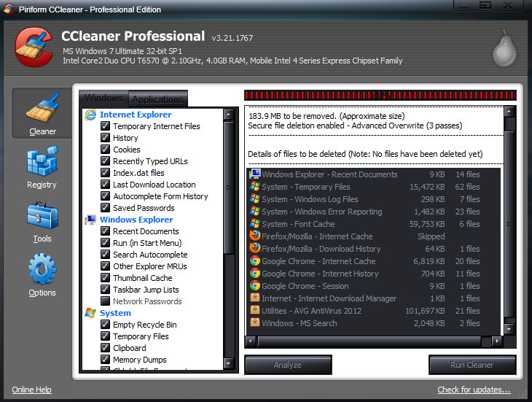Click results horizontal scroll right arrow
Viewport: 532px width, 402px height.
click(497, 341)
